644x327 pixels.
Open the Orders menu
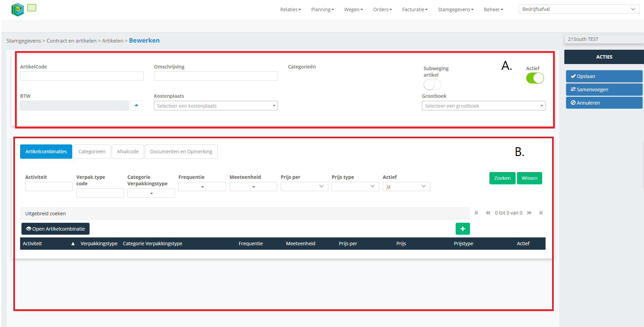[382, 10]
